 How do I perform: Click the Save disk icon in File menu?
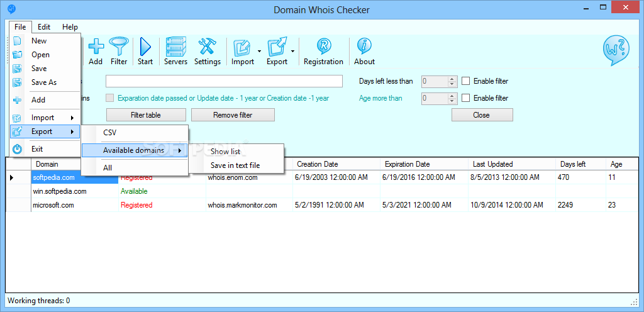coord(17,69)
